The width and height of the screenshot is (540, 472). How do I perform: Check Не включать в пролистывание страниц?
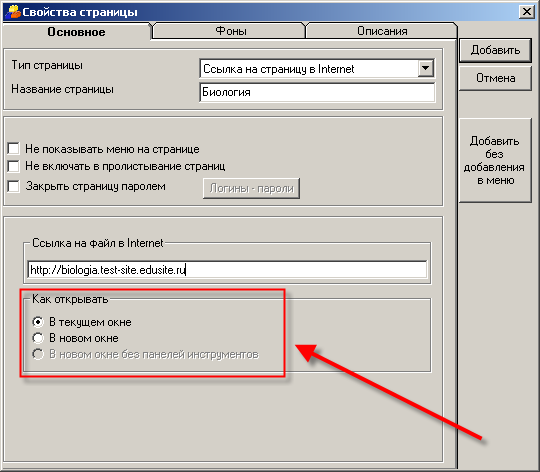(x=13, y=166)
